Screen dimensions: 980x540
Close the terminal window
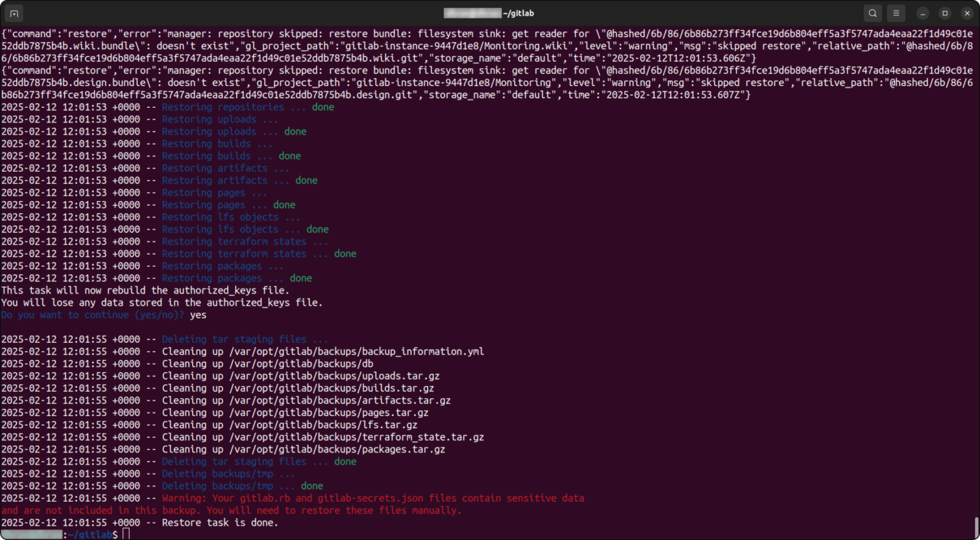[967, 13]
